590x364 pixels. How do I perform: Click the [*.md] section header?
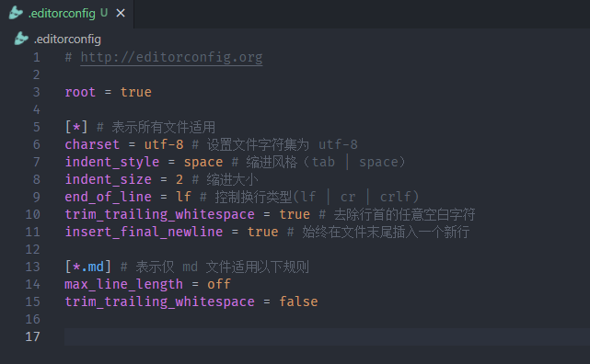(x=88, y=267)
